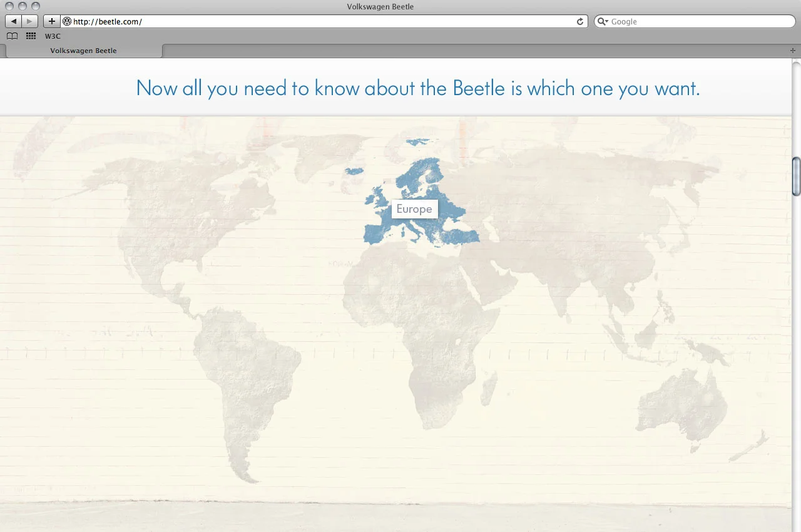Click the Safari back arrow button
The width and height of the screenshot is (801, 532).
(x=14, y=21)
